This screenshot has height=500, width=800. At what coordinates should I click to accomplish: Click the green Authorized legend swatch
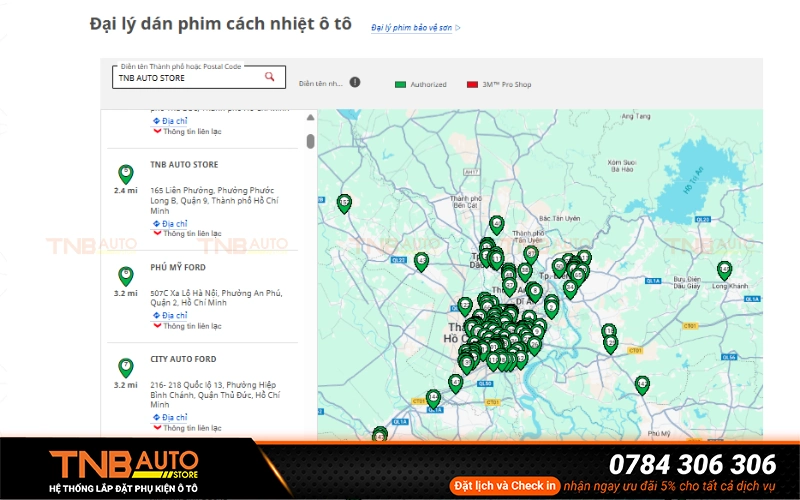pyautogui.click(x=400, y=84)
